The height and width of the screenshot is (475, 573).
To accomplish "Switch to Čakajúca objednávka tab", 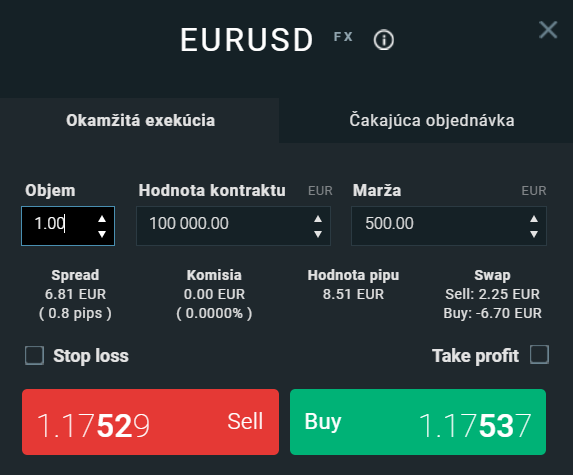I will click(432, 120).
